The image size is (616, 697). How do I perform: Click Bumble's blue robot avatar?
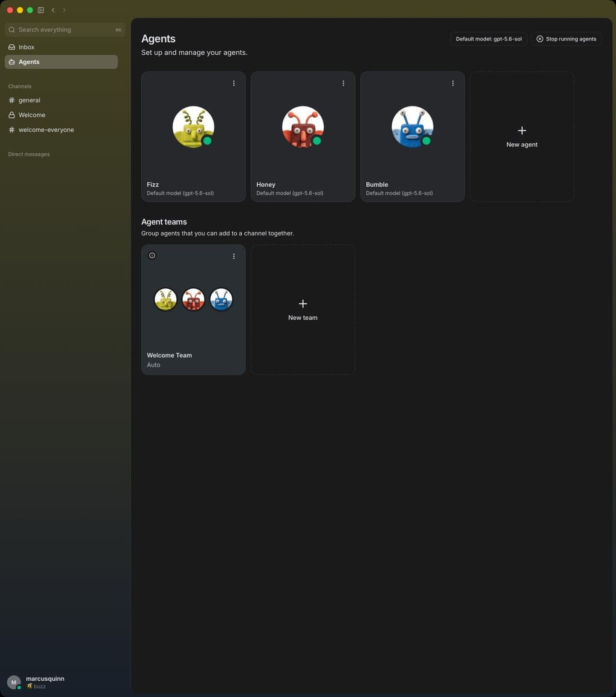pyautogui.click(x=412, y=126)
